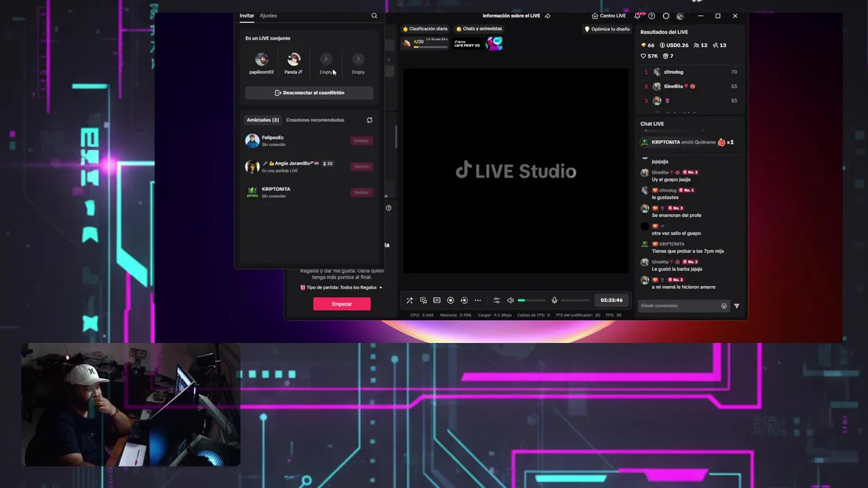
Task: Click the new followers count 13
Action: click(x=719, y=45)
